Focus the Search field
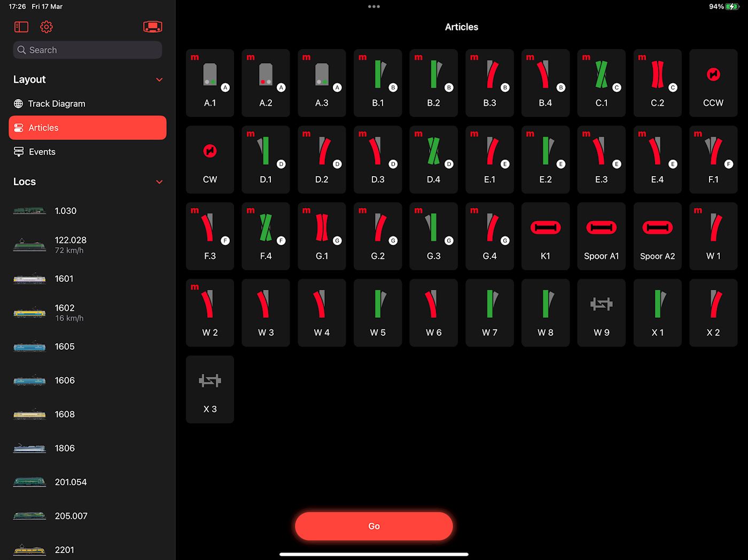This screenshot has height=560, width=748. 88,50
